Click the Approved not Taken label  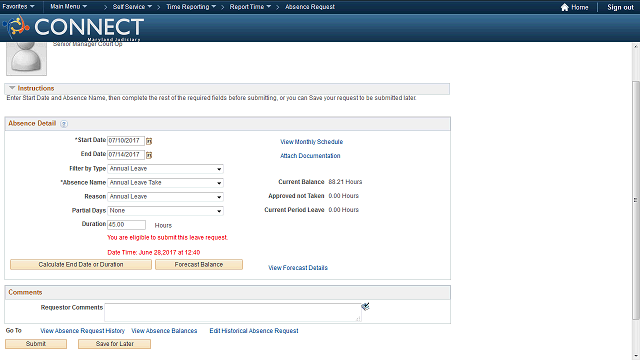[x=296, y=196]
